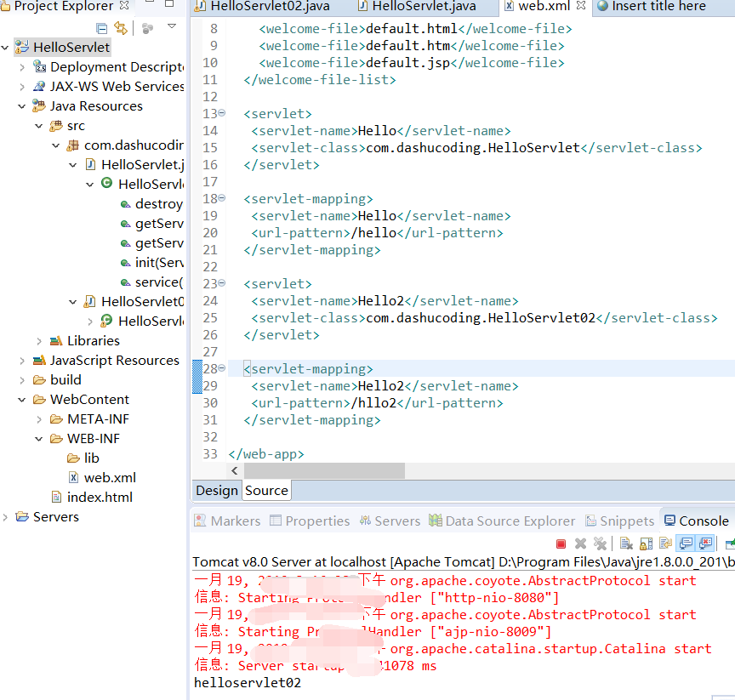Select the destroy method
The image size is (735, 700).
tap(159, 204)
